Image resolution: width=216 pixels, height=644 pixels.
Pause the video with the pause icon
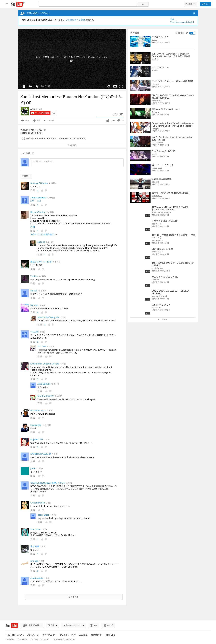[24, 86]
